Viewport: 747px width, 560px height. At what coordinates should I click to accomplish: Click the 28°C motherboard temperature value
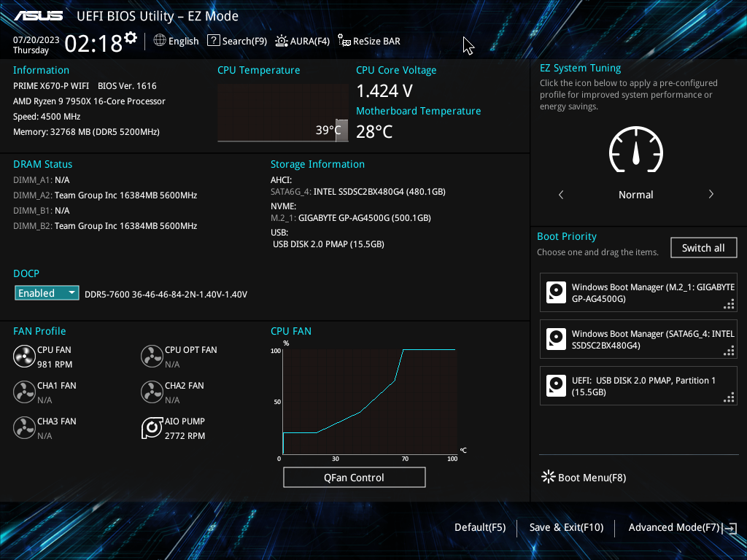[x=374, y=131]
